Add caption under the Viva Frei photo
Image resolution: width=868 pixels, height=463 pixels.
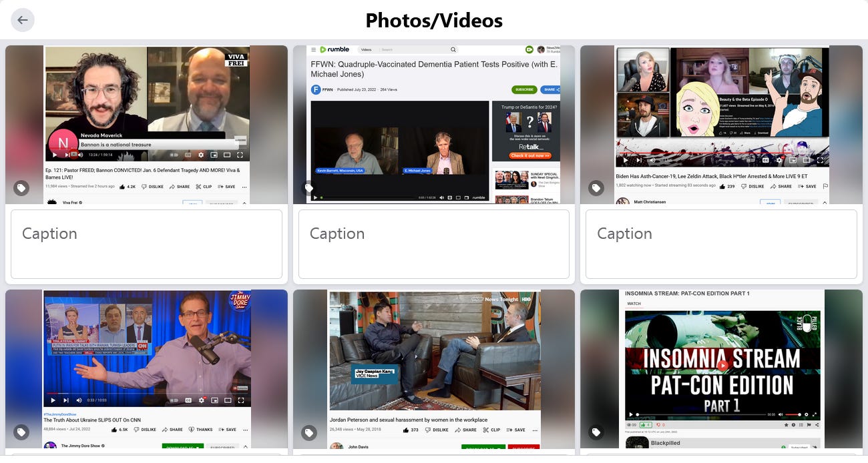pyautogui.click(x=146, y=244)
